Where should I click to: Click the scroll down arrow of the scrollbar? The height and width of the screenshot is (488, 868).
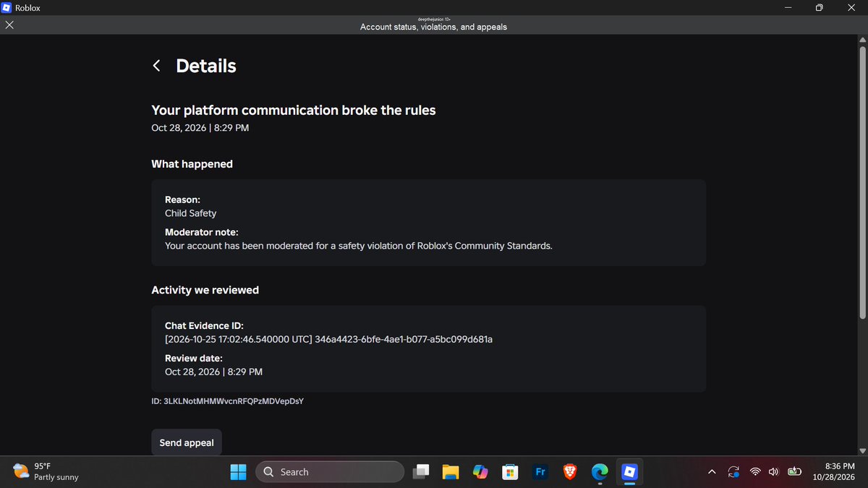pos(862,451)
